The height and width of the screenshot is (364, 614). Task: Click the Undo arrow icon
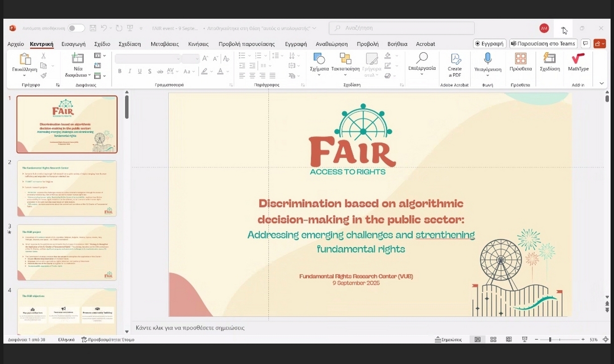point(104,28)
